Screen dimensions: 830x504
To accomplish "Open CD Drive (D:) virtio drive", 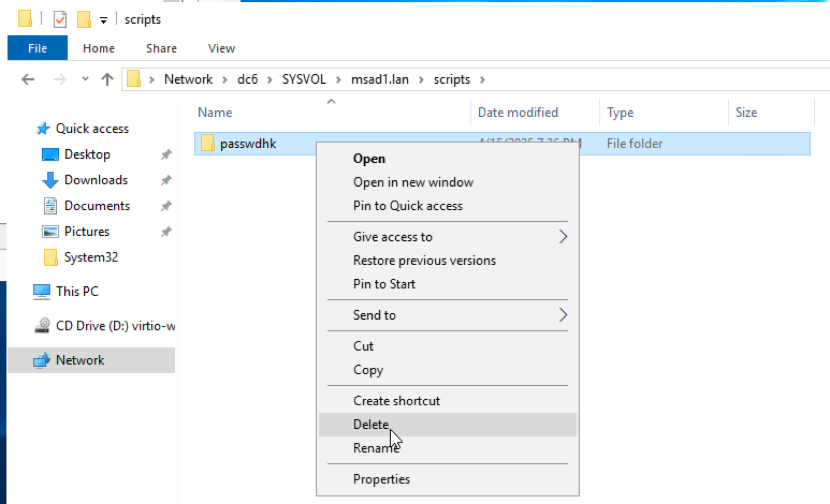I will click(115, 326).
